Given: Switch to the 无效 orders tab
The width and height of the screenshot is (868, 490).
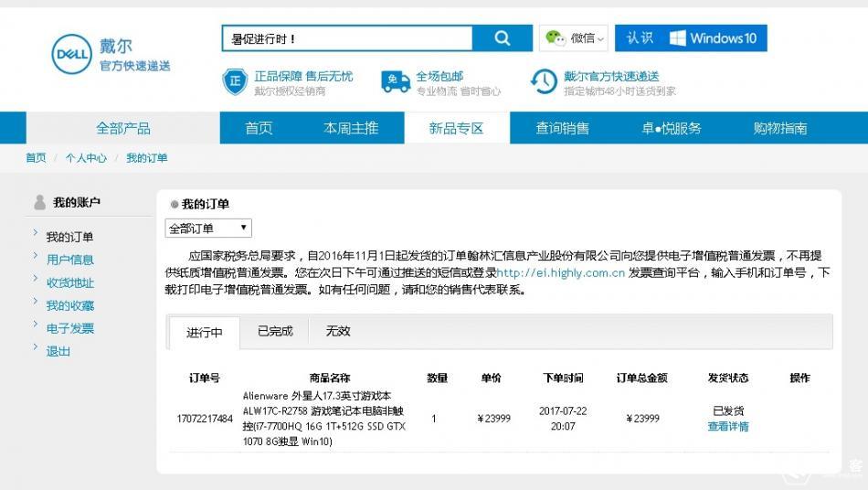Looking at the screenshot, I should (x=338, y=331).
